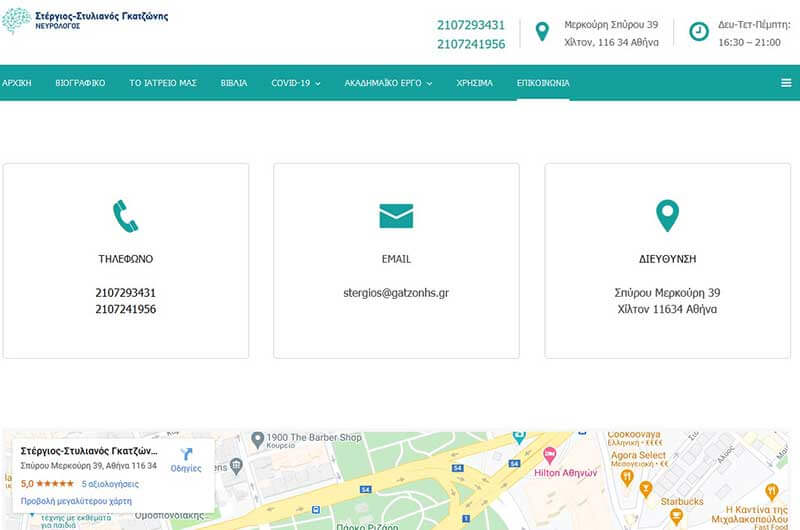
Task: Open the hamburger menu icon
Action: pos(786,83)
